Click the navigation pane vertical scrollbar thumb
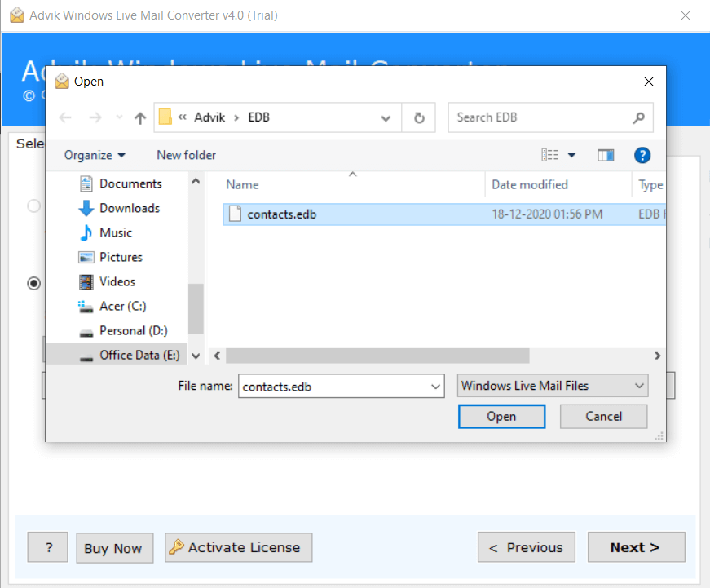The height and width of the screenshot is (588, 710). coord(196,308)
